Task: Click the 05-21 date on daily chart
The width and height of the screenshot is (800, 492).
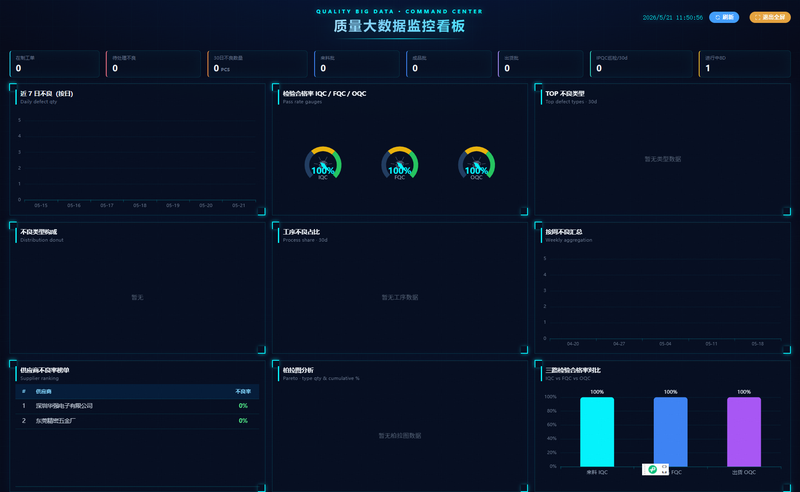Action: [239, 206]
